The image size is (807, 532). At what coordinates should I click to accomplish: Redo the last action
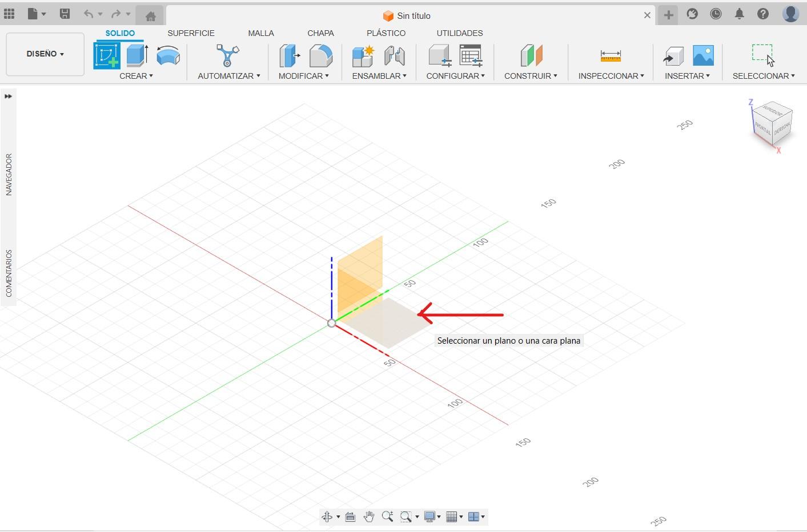[116, 14]
